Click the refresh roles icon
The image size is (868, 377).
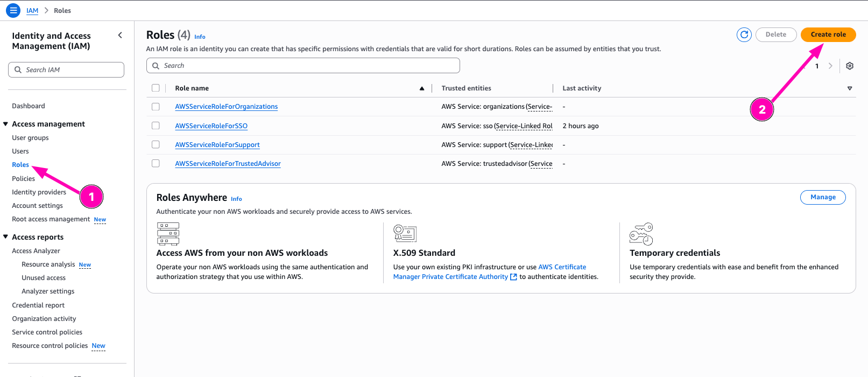coord(744,34)
